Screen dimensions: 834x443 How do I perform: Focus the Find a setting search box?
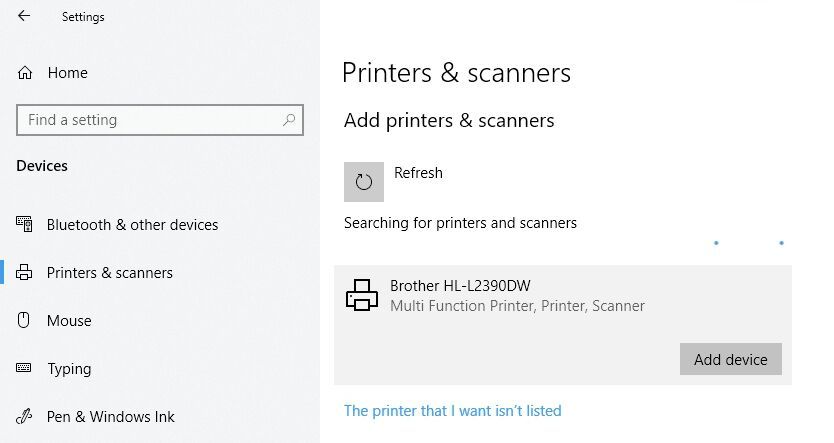150,120
